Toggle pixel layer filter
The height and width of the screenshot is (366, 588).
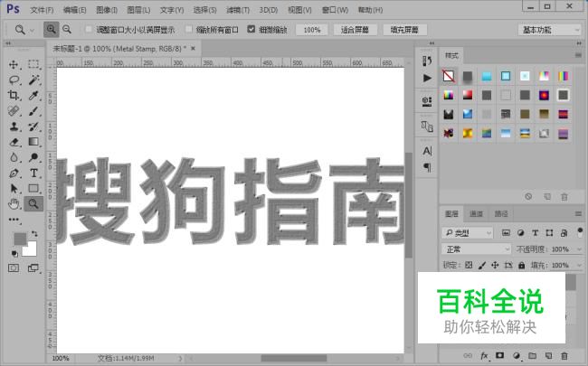click(506, 233)
